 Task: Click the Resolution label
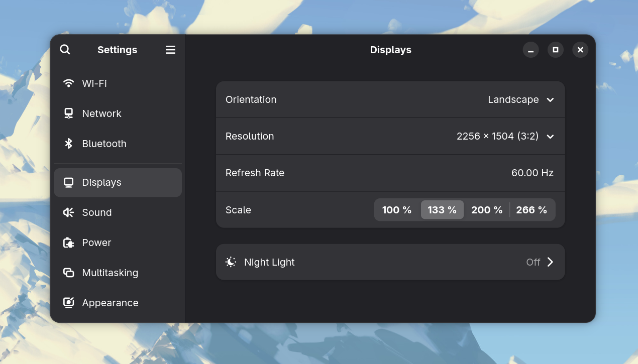click(x=250, y=136)
